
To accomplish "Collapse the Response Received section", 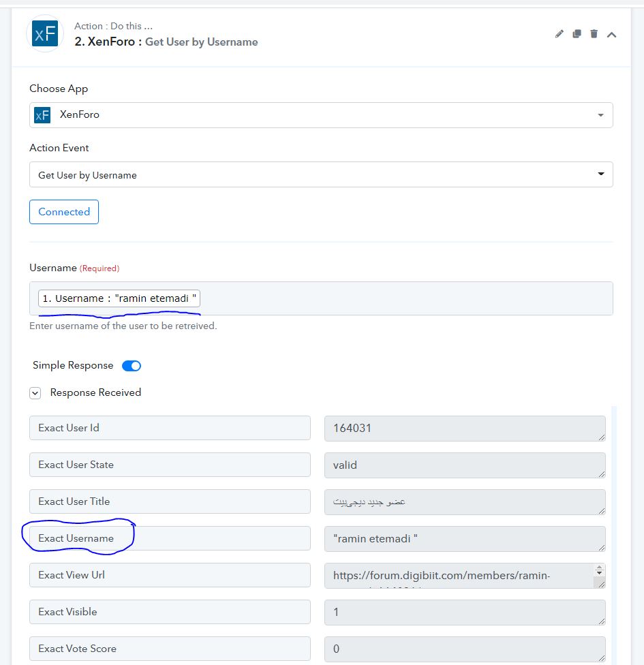I will [x=35, y=393].
